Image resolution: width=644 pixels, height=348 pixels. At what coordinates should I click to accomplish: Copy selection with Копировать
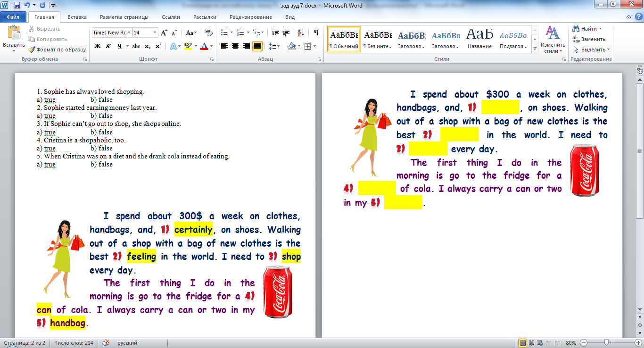[47, 39]
